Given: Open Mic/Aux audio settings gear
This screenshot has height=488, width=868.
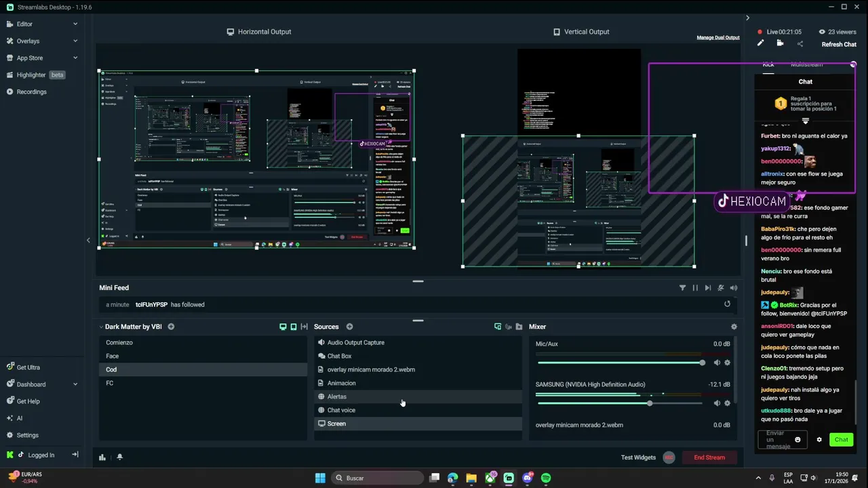Looking at the screenshot, I should tap(728, 363).
